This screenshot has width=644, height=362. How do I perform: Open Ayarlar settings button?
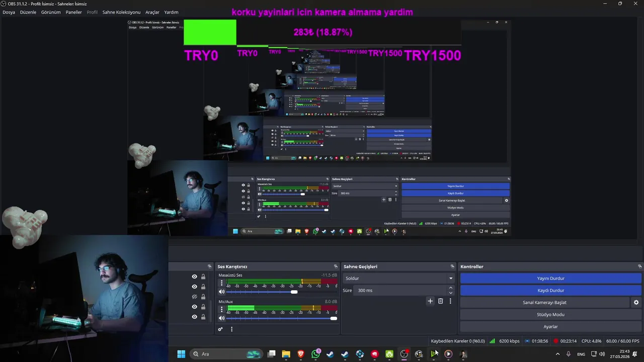pos(550,326)
